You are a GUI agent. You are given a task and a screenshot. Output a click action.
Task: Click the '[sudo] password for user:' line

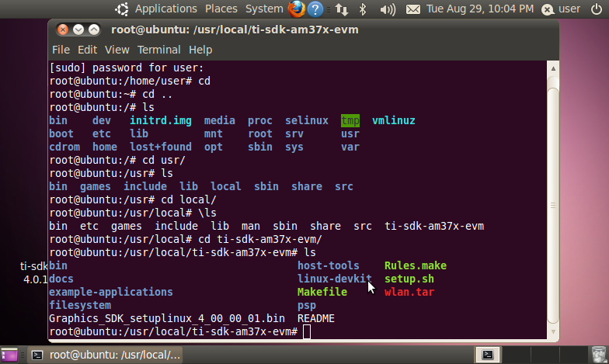pyautogui.click(x=126, y=68)
